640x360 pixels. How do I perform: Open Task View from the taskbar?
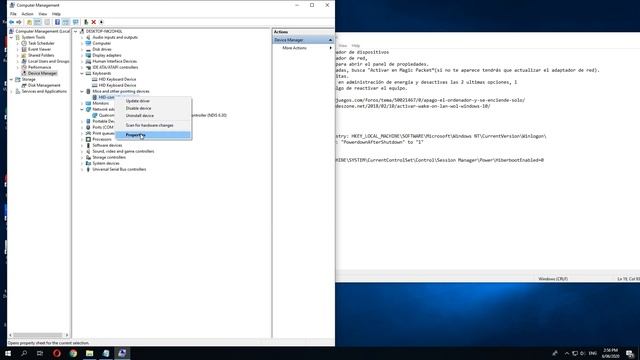click(x=40, y=353)
